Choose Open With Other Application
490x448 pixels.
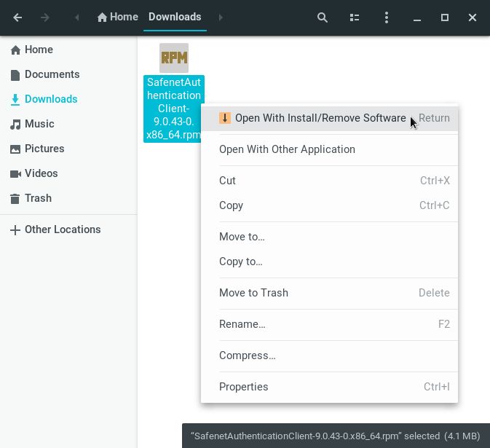click(x=329, y=149)
